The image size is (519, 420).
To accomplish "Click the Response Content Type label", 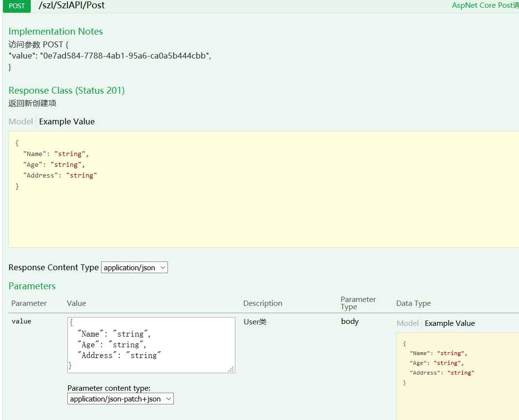I will coord(54,267).
